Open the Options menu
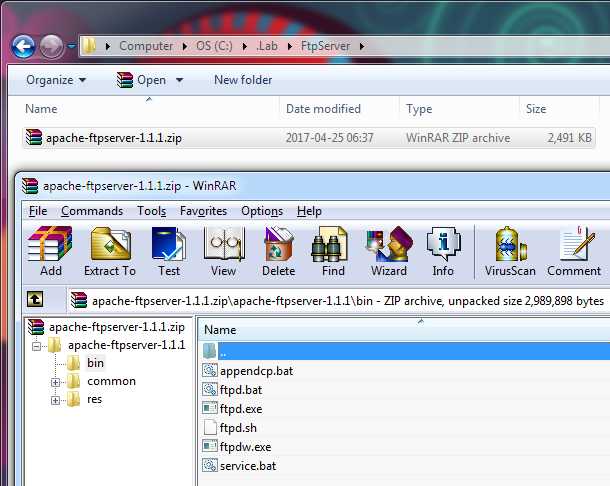Screen dimensions: 610x486 tap(262, 211)
